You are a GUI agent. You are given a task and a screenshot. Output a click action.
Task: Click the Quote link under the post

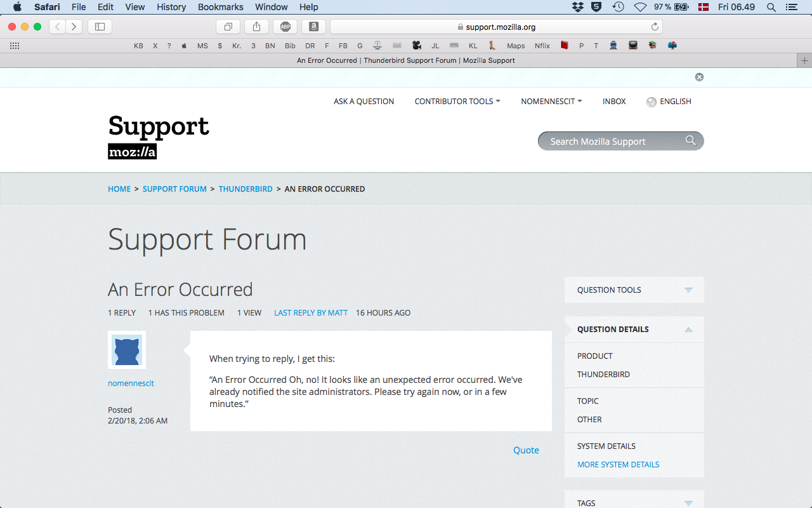pyautogui.click(x=526, y=450)
